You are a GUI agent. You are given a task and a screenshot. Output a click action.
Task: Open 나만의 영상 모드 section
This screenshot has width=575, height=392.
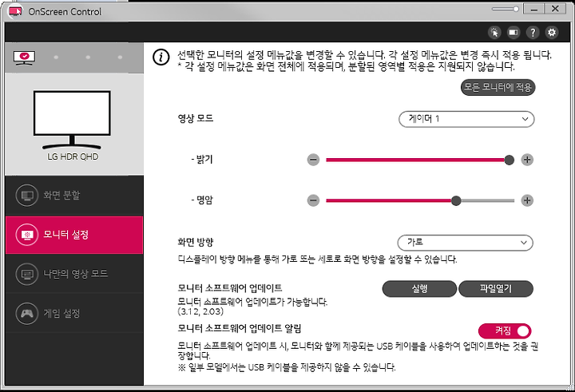coord(74,274)
